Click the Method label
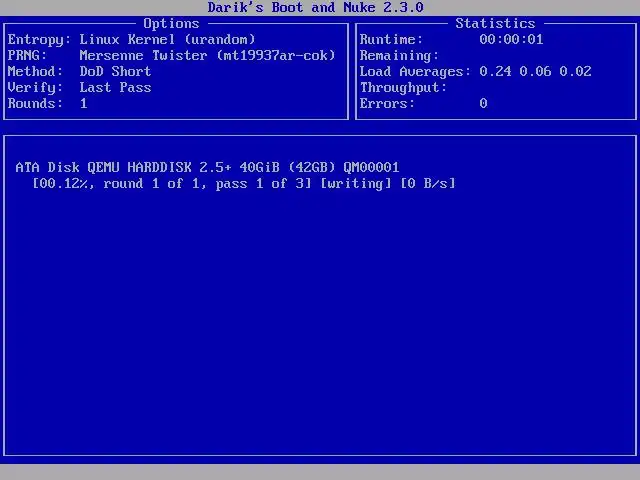 35,71
